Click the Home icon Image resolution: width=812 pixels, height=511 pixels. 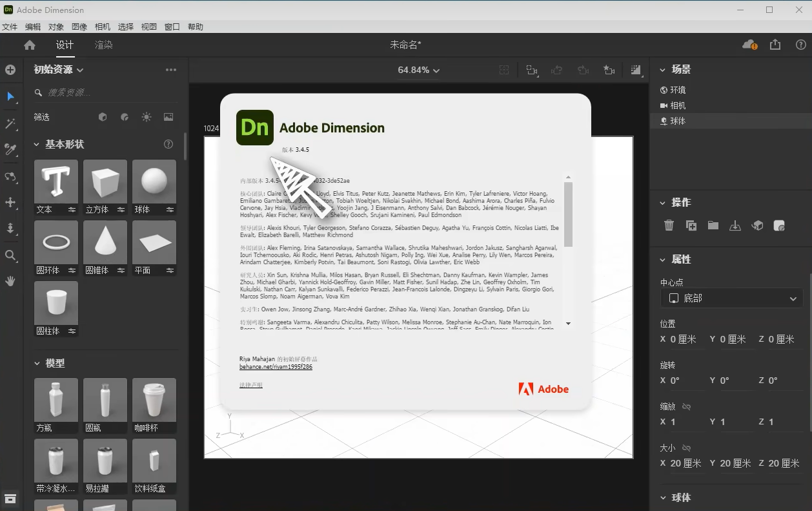(30, 45)
